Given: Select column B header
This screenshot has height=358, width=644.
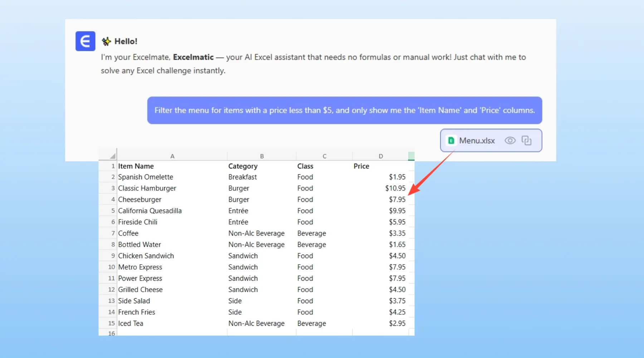Looking at the screenshot, I should click(262, 156).
